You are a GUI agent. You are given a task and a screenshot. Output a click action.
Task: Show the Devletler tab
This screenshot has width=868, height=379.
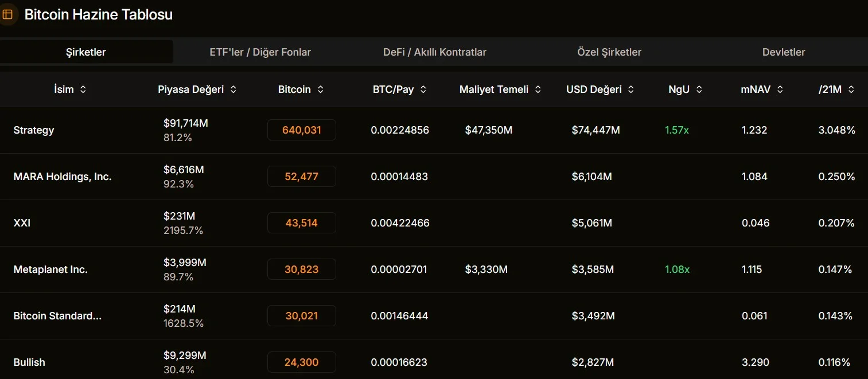pyautogui.click(x=783, y=52)
